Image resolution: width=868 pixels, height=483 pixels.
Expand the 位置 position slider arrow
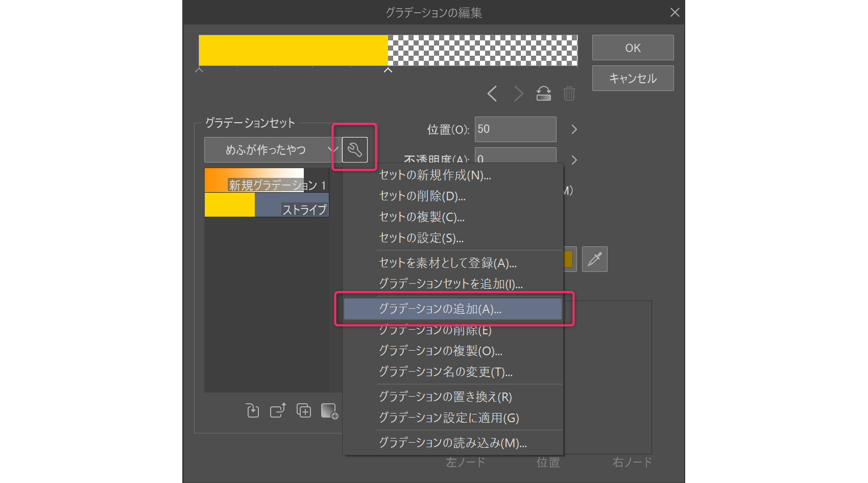574,129
